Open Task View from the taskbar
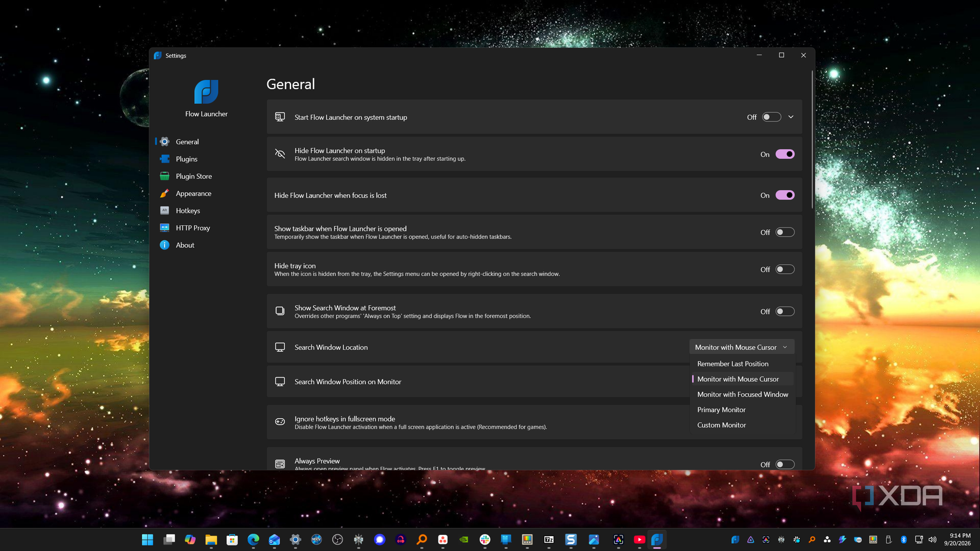 [169, 539]
